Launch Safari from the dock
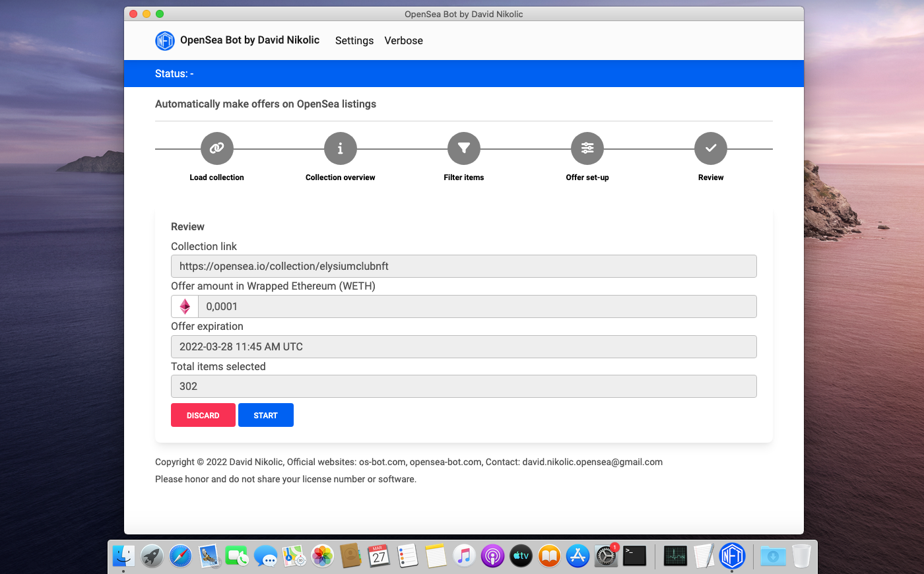This screenshot has height=574, width=924. (180, 556)
